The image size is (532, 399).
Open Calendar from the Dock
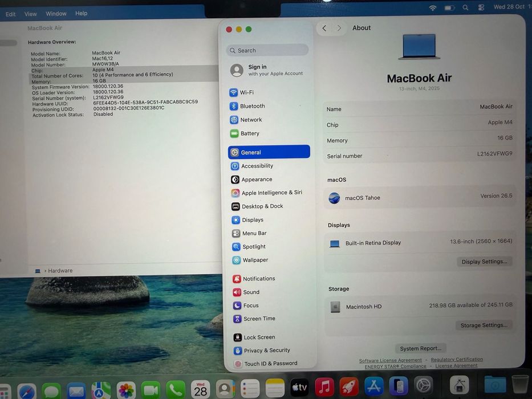[x=200, y=389]
